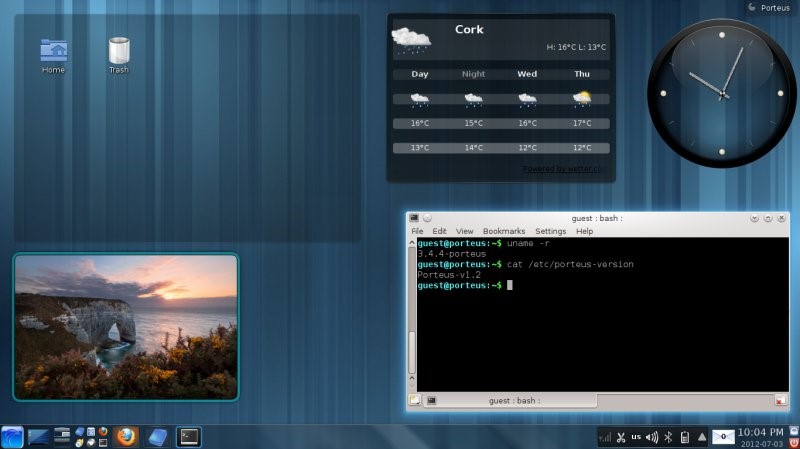This screenshot has width=800, height=449.
Task: Click the battery status tray icon
Action: coord(685,437)
